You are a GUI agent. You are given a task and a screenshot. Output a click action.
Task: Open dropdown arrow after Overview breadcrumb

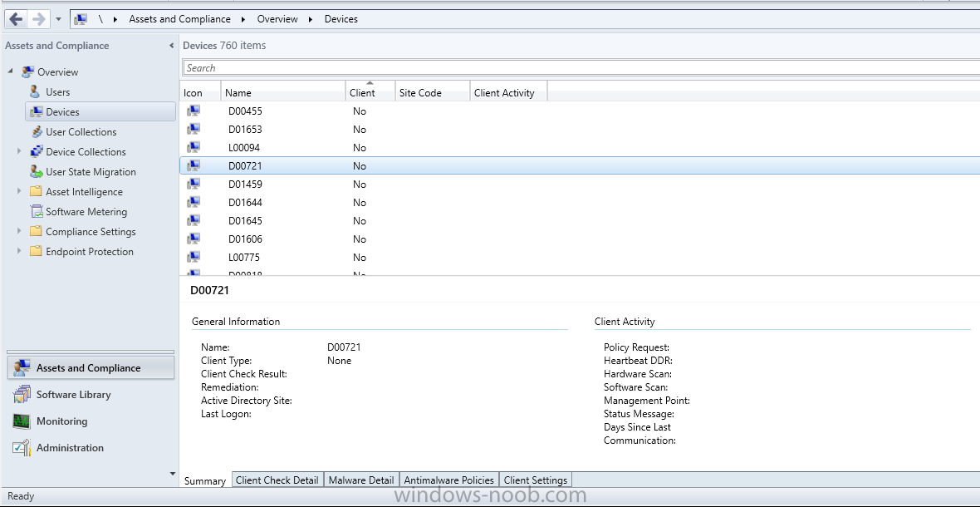(311, 19)
